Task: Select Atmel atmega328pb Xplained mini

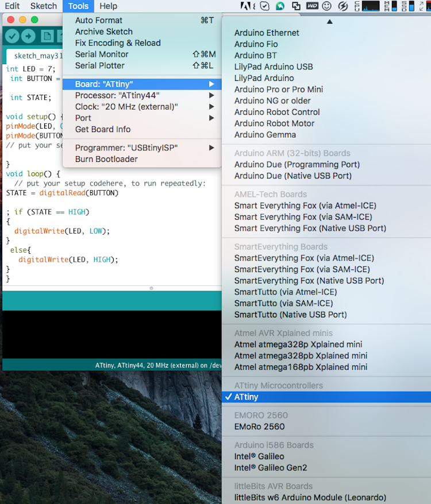Action: pos(326,355)
